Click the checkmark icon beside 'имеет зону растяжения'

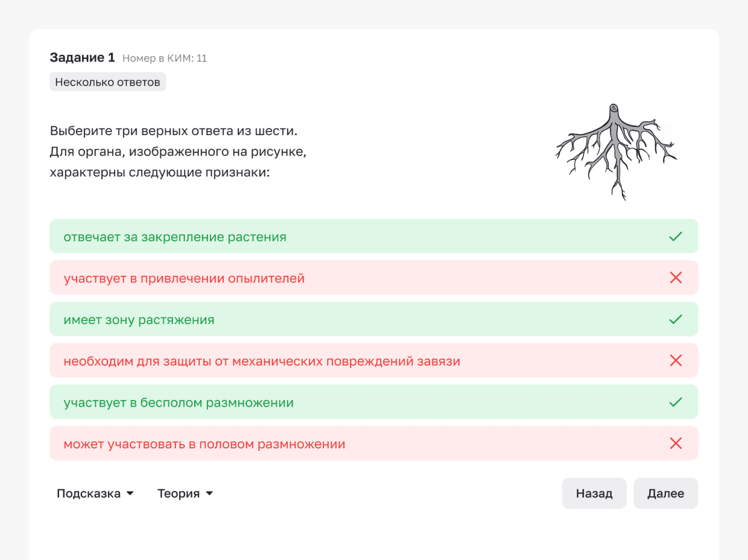pos(676,319)
